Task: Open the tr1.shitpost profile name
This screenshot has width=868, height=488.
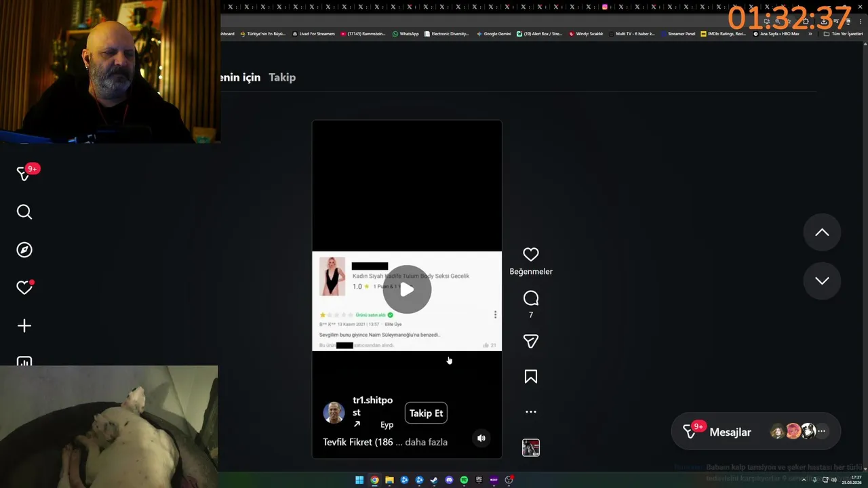Action: [x=372, y=406]
